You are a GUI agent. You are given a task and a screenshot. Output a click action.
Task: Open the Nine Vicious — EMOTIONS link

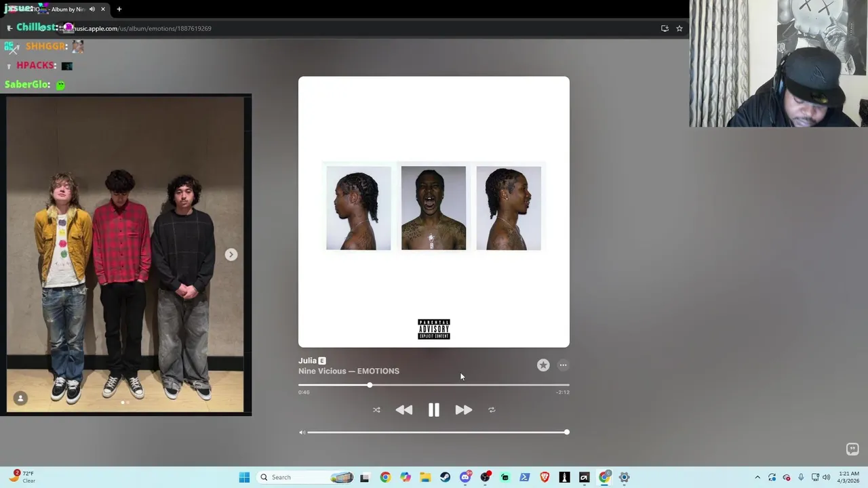(x=349, y=371)
